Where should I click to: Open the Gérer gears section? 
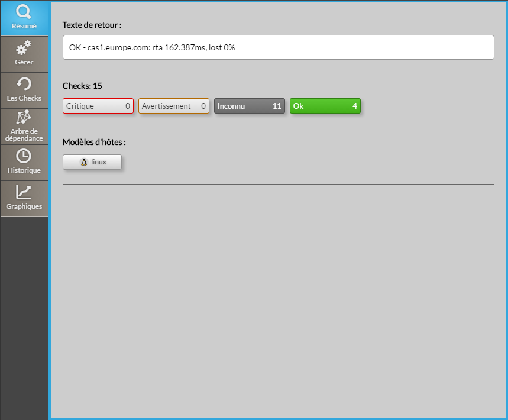[24, 54]
